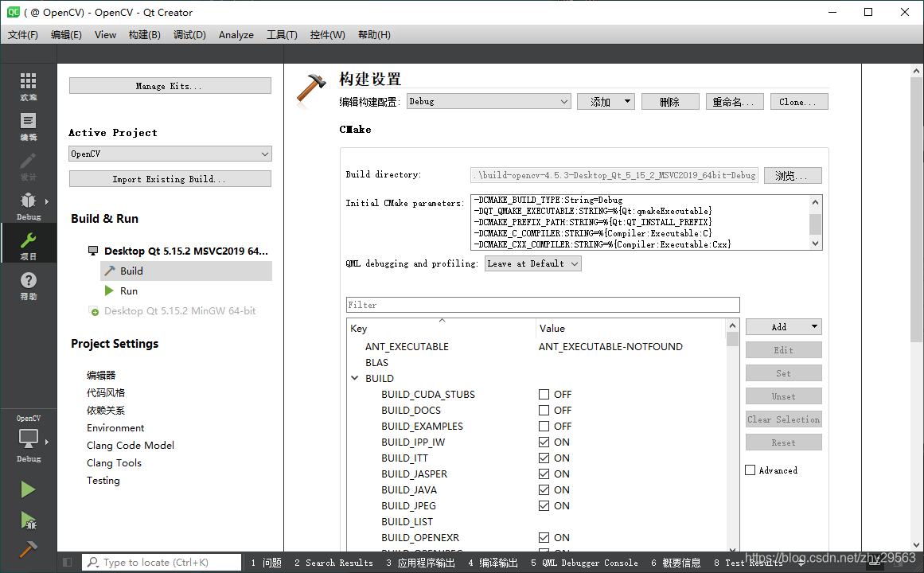The width and height of the screenshot is (924, 573).
Task: Uncheck BUILD_JASPER option
Action: [544, 474]
